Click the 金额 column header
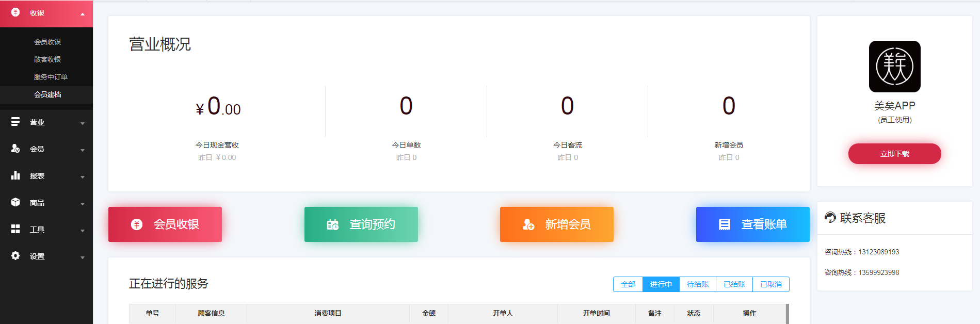The width and height of the screenshot is (980, 324). tap(429, 313)
